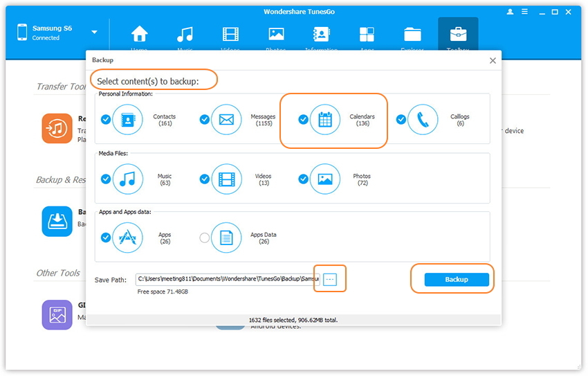Uncheck the Apps checkbox
This screenshot has width=588, height=376.
tap(106, 238)
